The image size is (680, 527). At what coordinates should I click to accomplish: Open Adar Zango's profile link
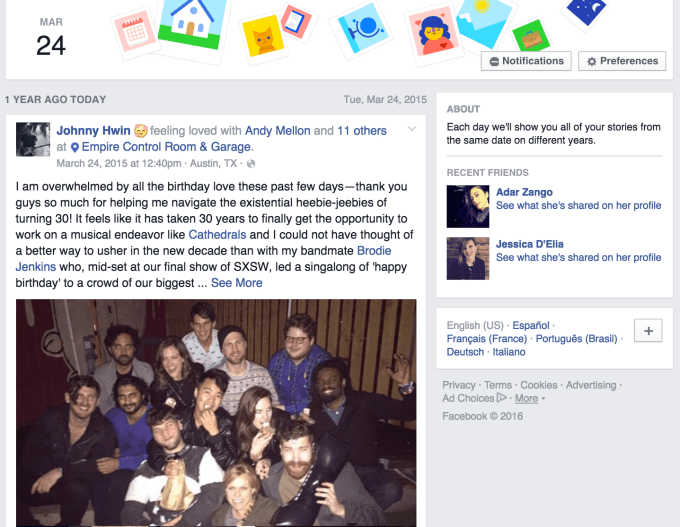pos(524,192)
